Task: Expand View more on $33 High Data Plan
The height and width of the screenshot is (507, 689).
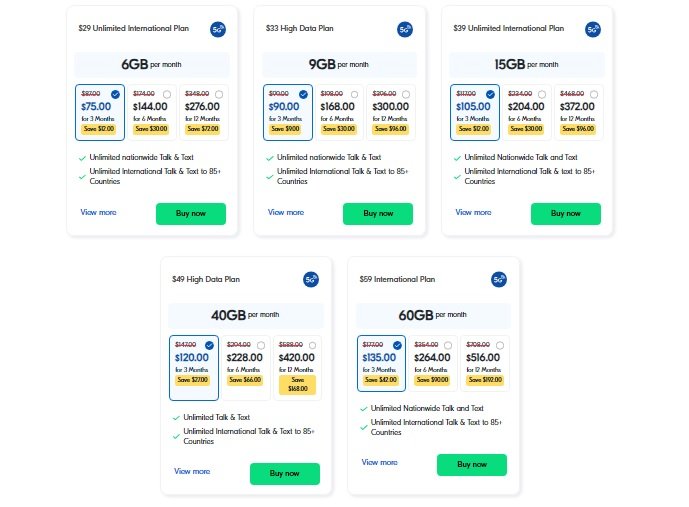Action: pos(286,212)
